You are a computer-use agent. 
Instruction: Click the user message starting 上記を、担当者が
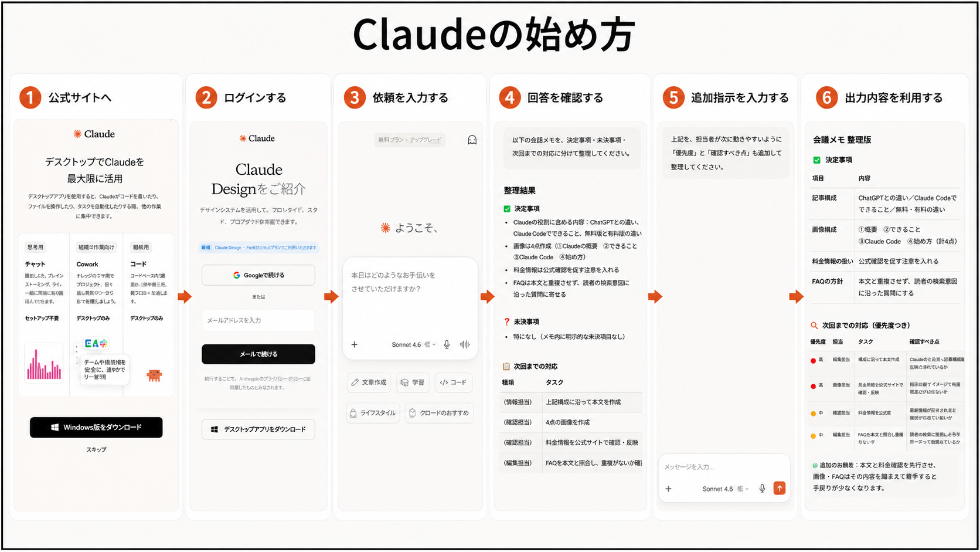(726, 153)
